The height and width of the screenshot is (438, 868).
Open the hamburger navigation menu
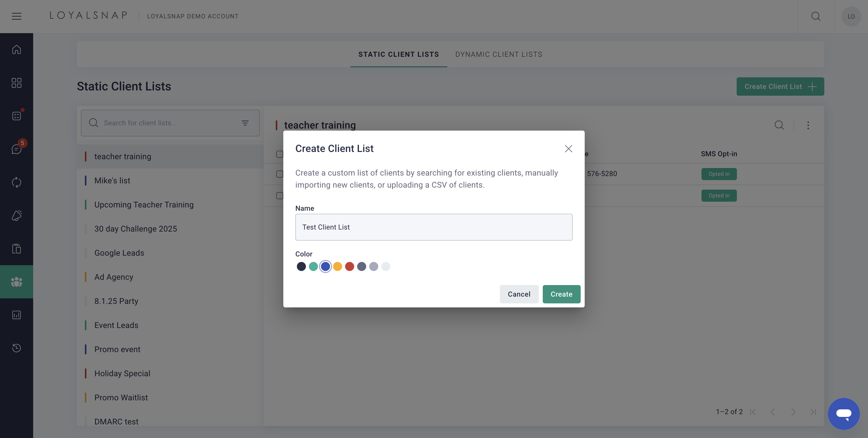[x=17, y=16]
